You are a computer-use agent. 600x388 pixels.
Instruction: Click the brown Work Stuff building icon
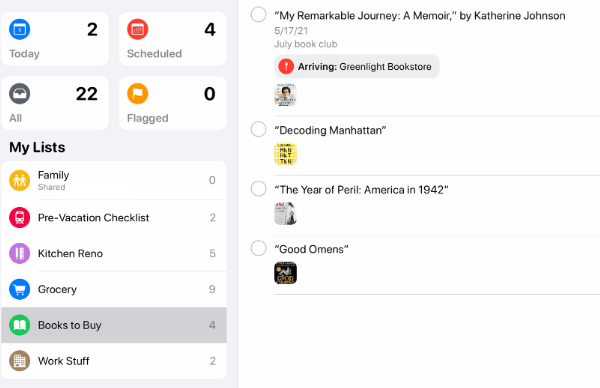click(20, 361)
